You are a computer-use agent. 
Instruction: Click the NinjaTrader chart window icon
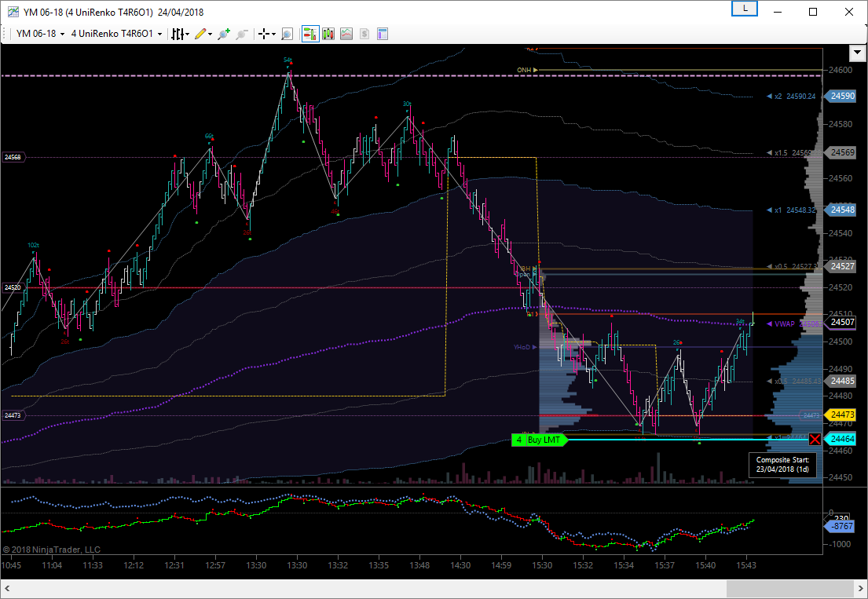tap(12, 12)
